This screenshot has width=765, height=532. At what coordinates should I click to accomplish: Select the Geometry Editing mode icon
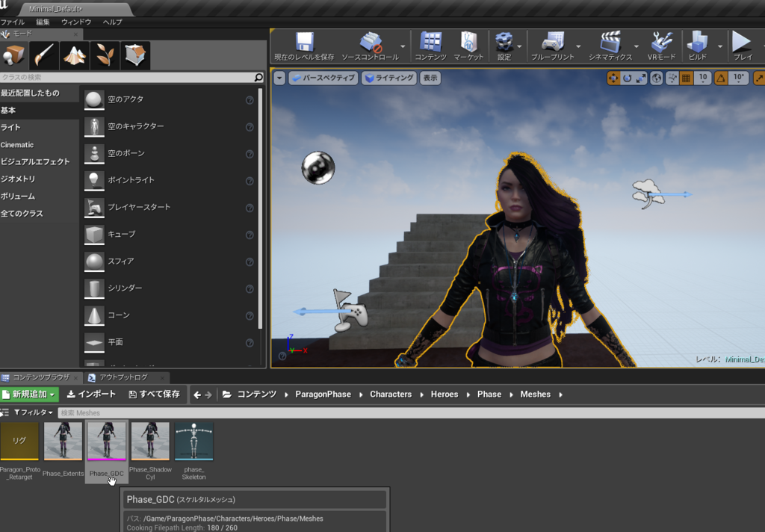point(135,55)
